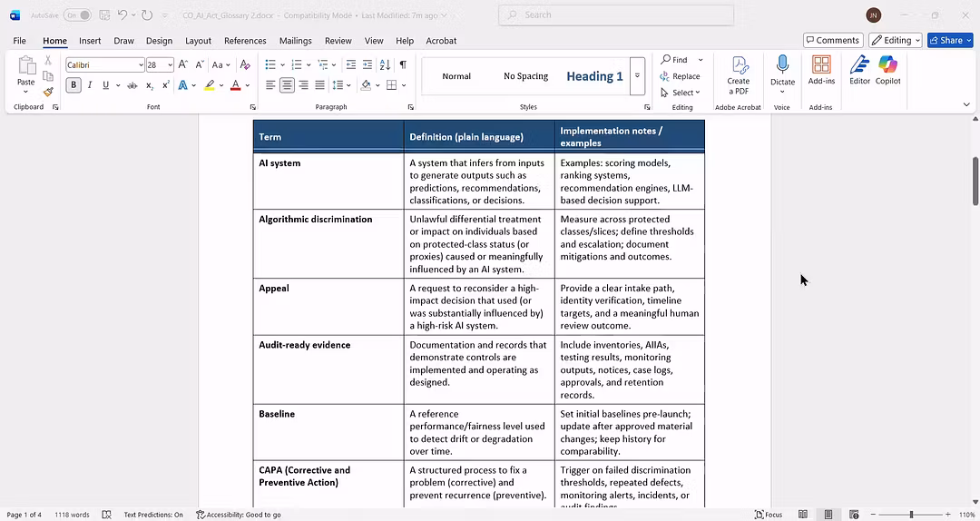Toggle Strikethrough formatting
Image resolution: width=980 pixels, height=521 pixels.
click(132, 85)
